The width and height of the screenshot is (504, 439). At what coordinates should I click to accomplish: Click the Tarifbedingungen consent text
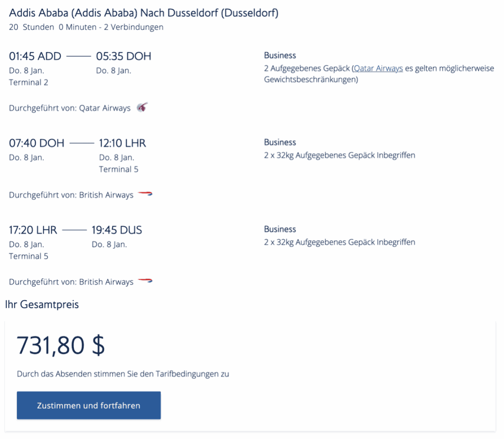coord(123,374)
